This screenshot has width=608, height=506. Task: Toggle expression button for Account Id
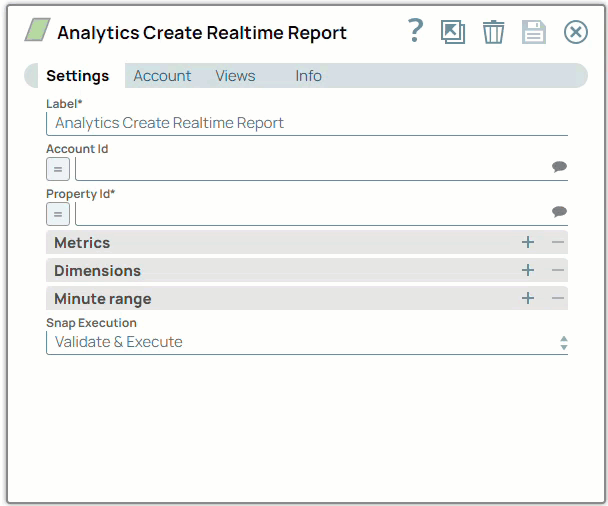[58, 168]
